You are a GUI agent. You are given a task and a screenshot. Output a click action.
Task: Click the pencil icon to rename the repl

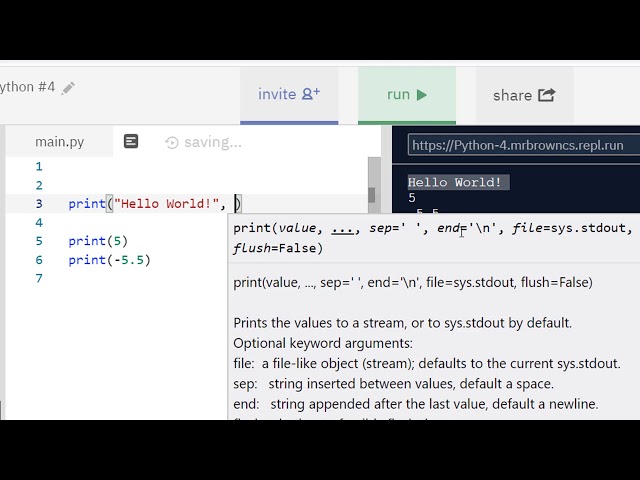pyautogui.click(x=68, y=88)
